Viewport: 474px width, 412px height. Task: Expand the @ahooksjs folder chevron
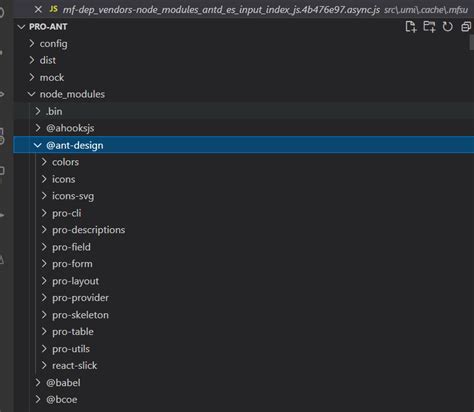tap(38, 128)
